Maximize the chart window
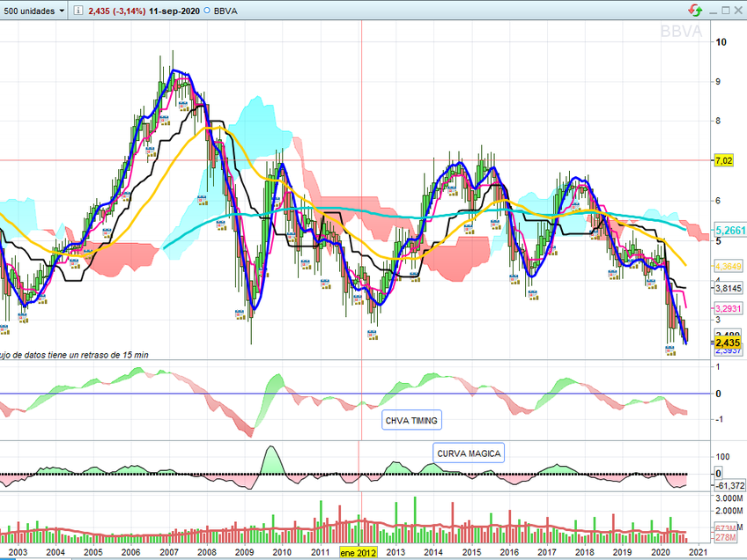The height and width of the screenshot is (560, 747). click(x=726, y=11)
